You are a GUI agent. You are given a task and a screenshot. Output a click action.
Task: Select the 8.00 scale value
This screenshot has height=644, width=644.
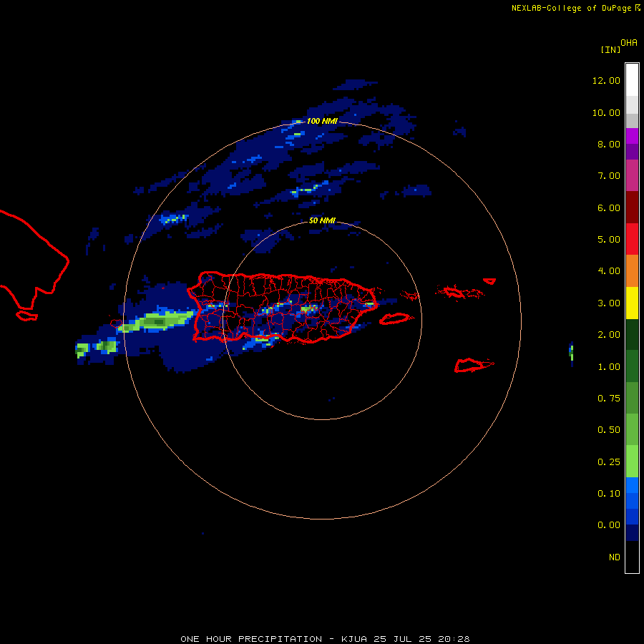point(609,144)
